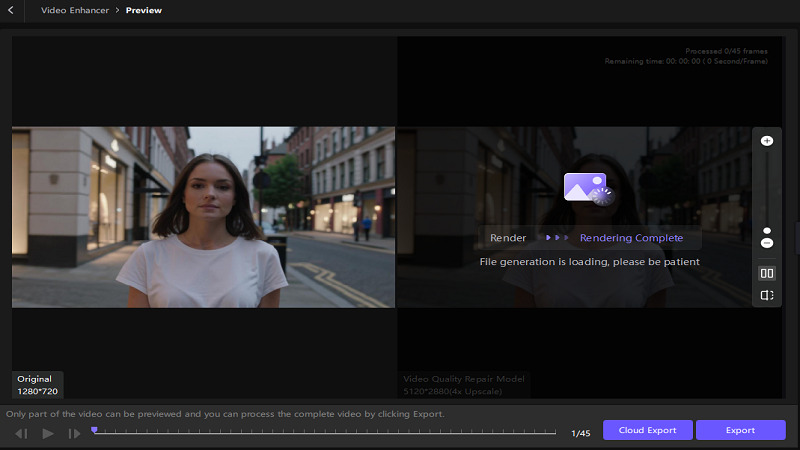The width and height of the screenshot is (800, 450).
Task: Click the Rendering Complete status text
Action: (x=631, y=238)
